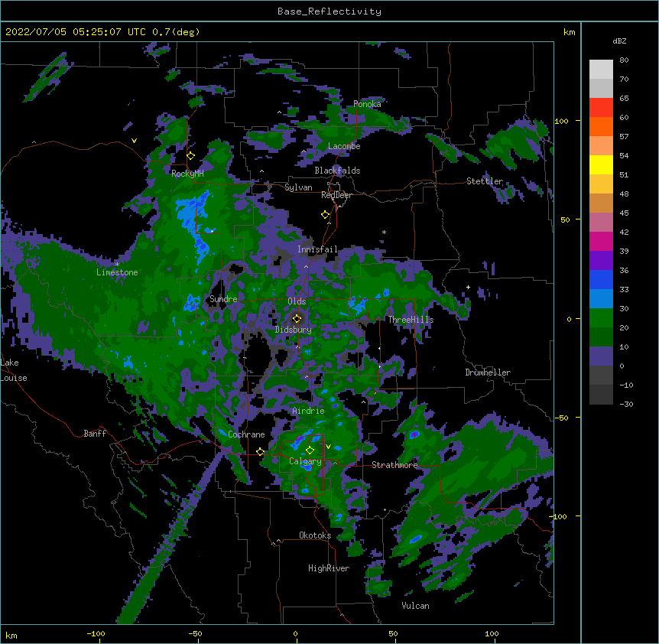The image size is (659, 644).
Task: Click the dBZ legend heading
Action: [619, 41]
